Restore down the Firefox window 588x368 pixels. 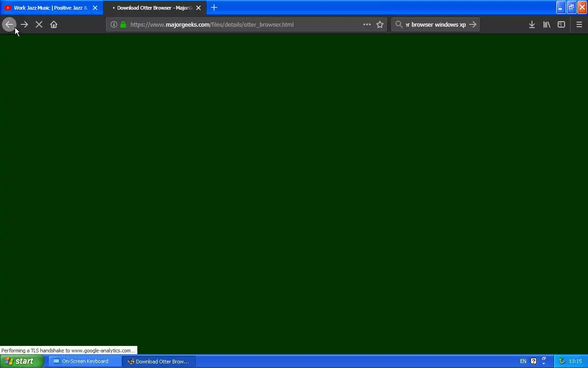coord(571,7)
